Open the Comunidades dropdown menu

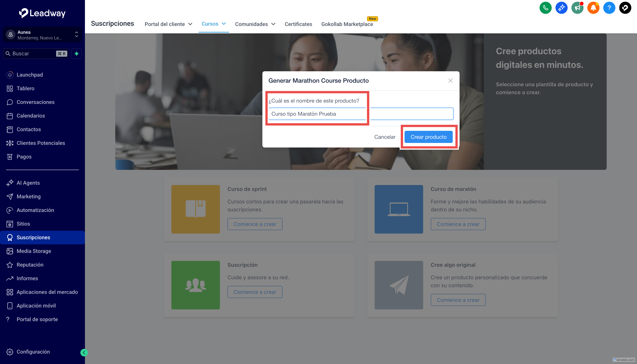pyautogui.click(x=255, y=24)
